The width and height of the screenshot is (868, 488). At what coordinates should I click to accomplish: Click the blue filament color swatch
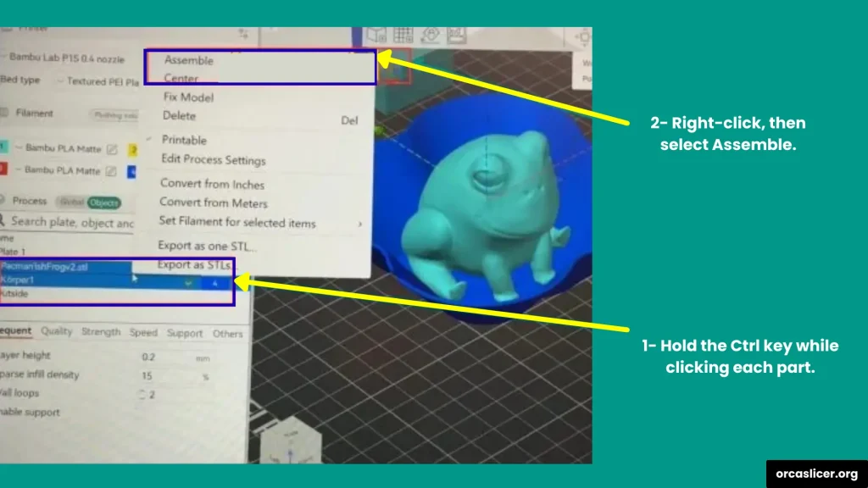tap(131, 172)
